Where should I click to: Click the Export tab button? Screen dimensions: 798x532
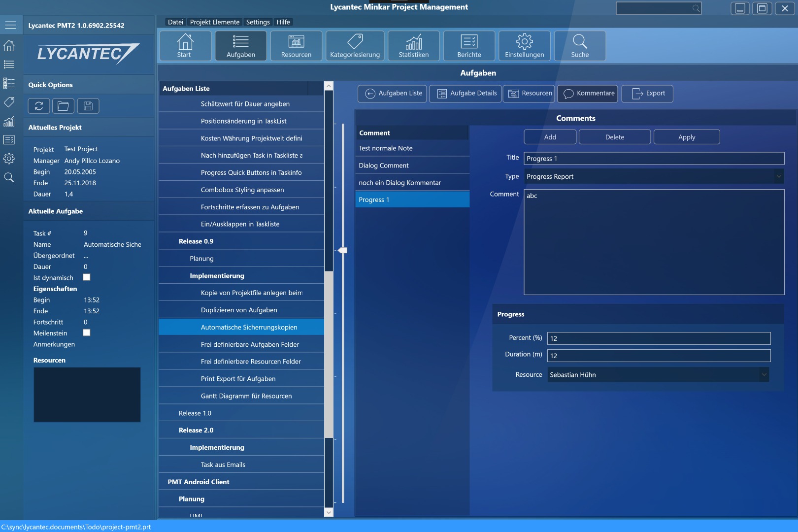647,94
